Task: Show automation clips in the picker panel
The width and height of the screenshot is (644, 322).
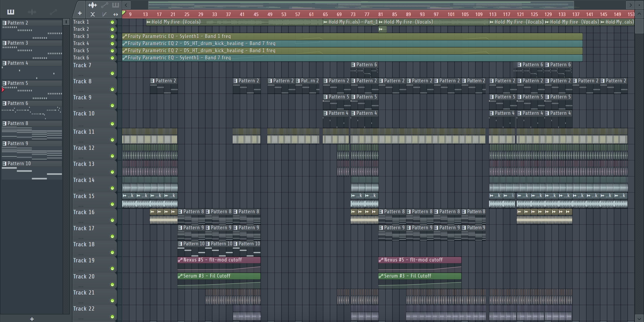Action: (x=53, y=12)
